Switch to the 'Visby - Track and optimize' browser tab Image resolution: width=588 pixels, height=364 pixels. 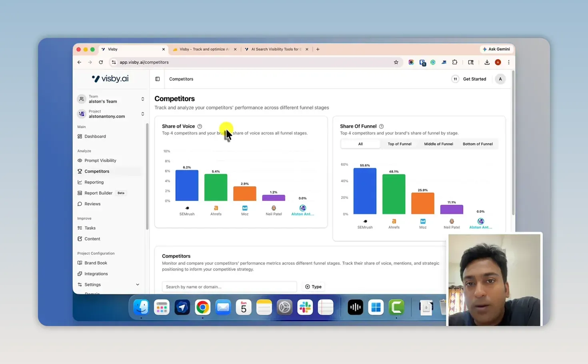(204, 49)
